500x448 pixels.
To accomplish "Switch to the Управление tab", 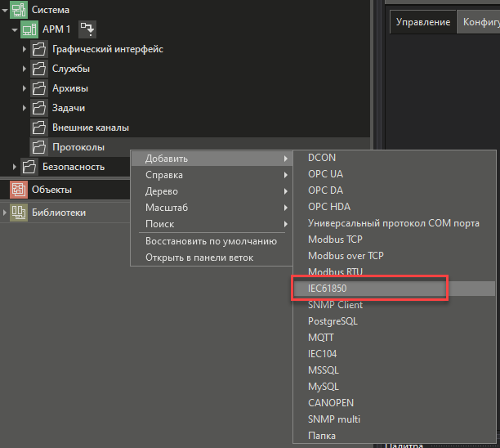I will 422,22.
